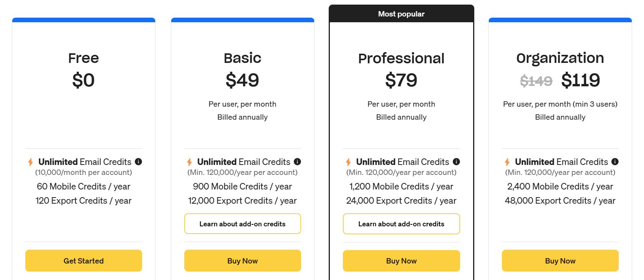
Task: Click lightning bolt icon in Basic plan
Action: [189, 162]
